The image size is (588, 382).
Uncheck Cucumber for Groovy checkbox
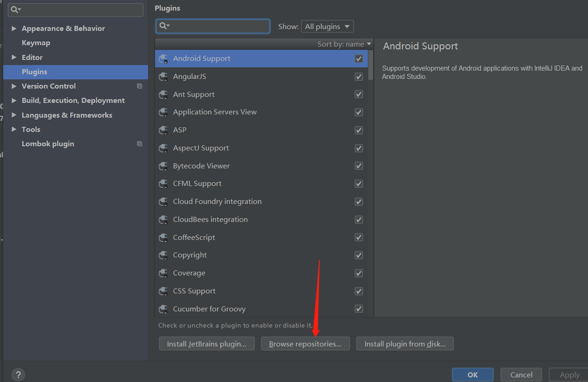point(359,309)
